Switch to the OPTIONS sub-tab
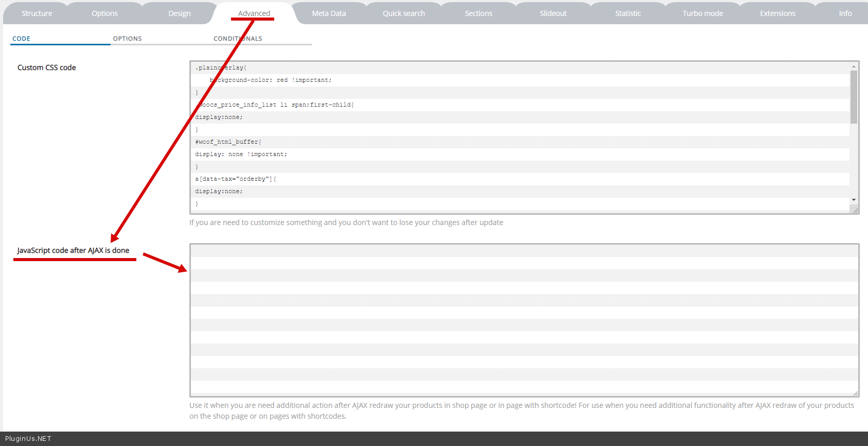 [127, 39]
